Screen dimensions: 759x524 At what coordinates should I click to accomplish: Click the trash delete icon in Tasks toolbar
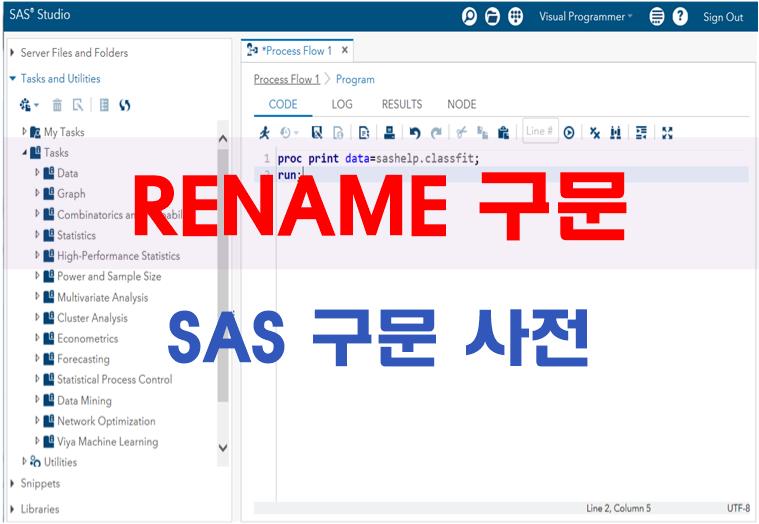(57, 105)
